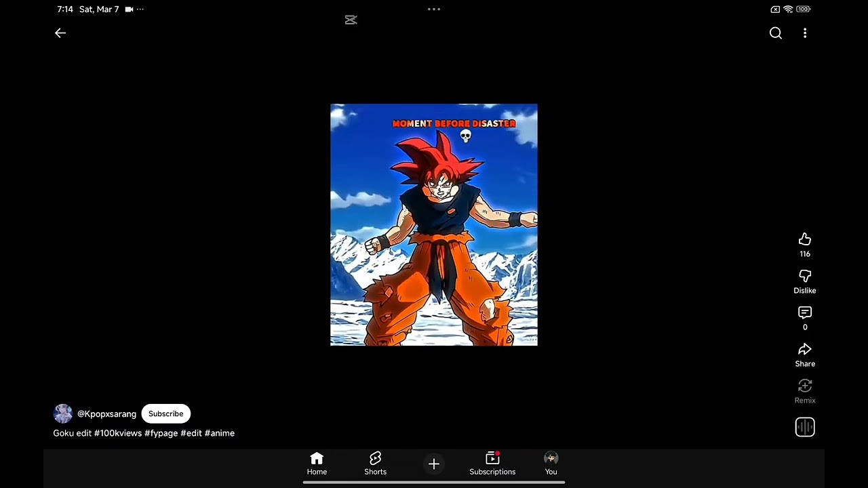The height and width of the screenshot is (488, 868).
Task: Open the Kpopxsarang channel avatar
Action: (x=63, y=413)
